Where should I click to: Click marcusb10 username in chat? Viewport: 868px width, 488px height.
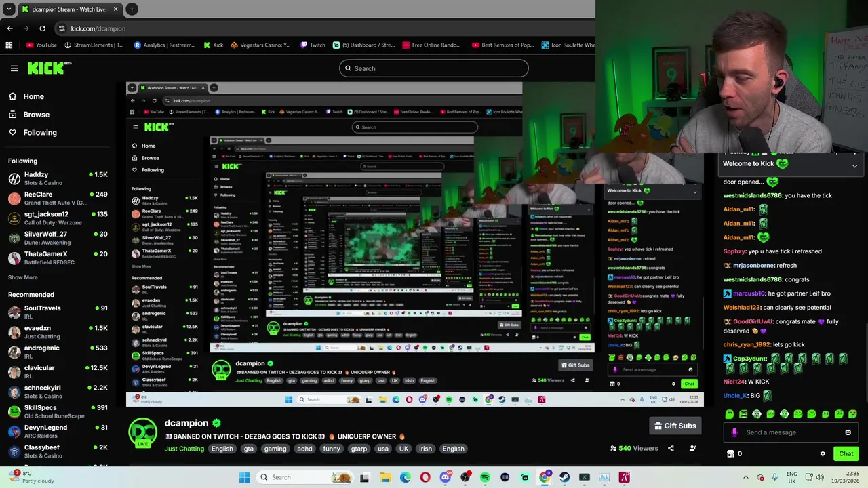click(x=749, y=293)
